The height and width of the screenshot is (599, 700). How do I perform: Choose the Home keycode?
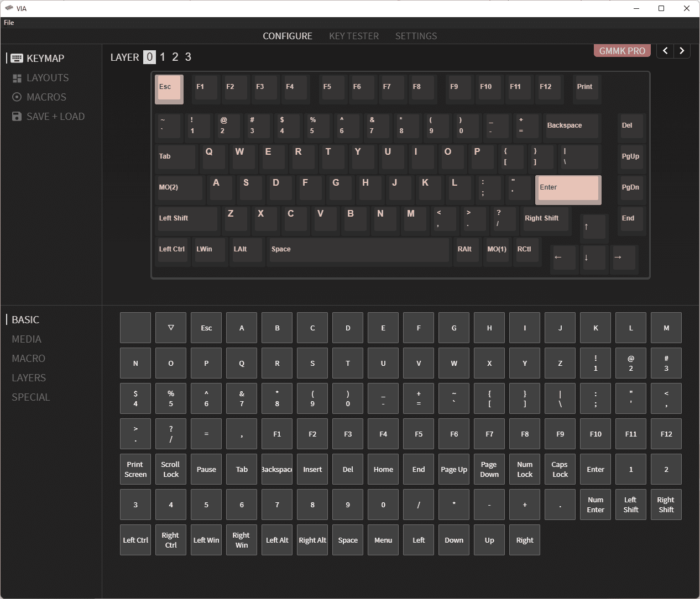[383, 469]
